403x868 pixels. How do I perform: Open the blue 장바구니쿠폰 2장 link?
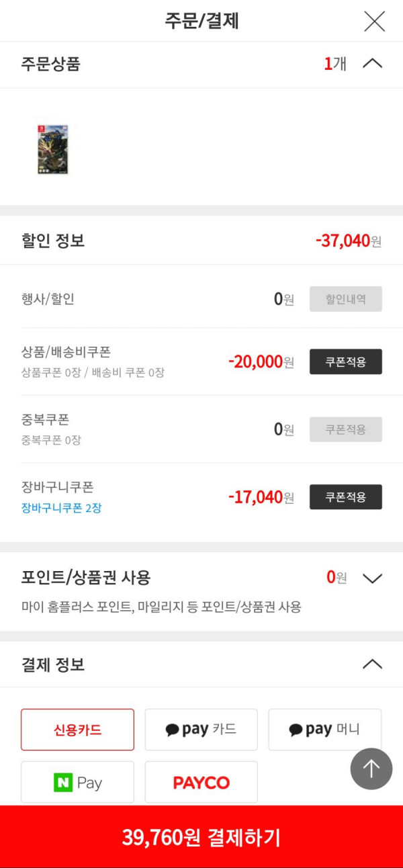click(x=62, y=508)
